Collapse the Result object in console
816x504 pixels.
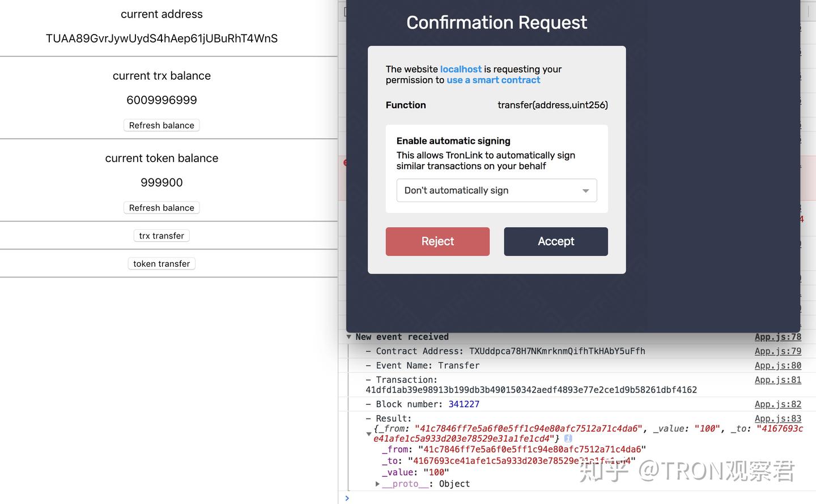(x=369, y=434)
